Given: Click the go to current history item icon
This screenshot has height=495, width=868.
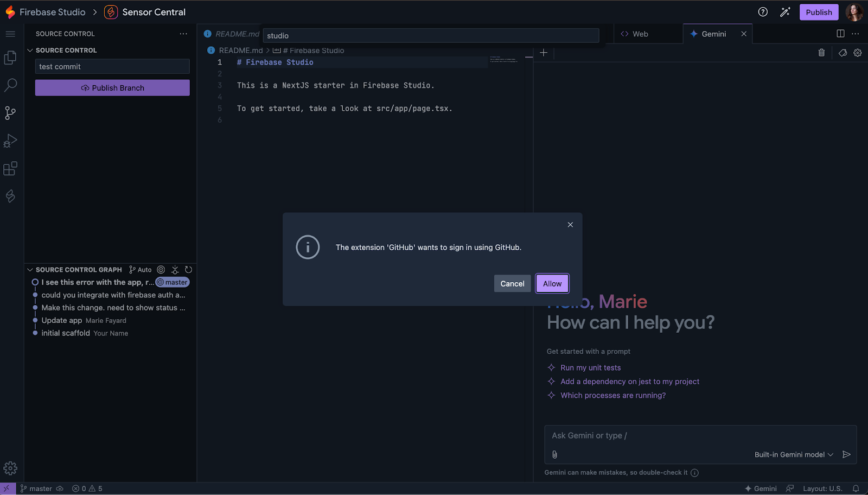Looking at the screenshot, I should [161, 270].
